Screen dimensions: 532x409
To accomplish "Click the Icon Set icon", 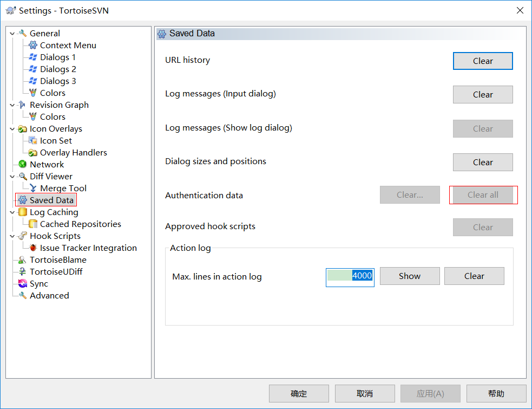I will pyautogui.click(x=33, y=140).
